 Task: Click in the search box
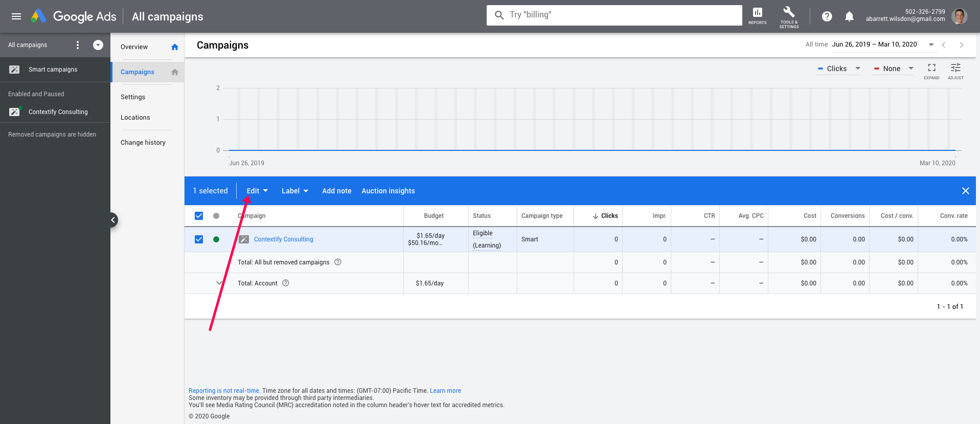(x=614, y=15)
